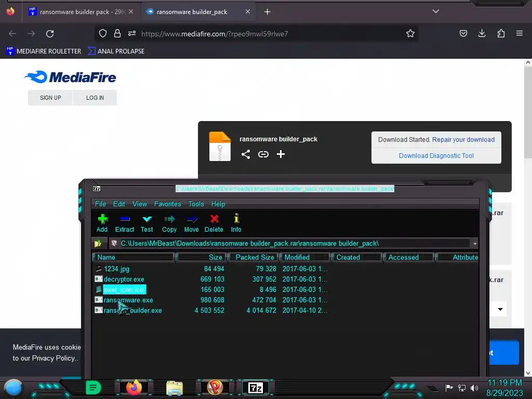Open the Edit menu in 7-Zip
Viewport: 532px width, 399px height.
(x=119, y=204)
